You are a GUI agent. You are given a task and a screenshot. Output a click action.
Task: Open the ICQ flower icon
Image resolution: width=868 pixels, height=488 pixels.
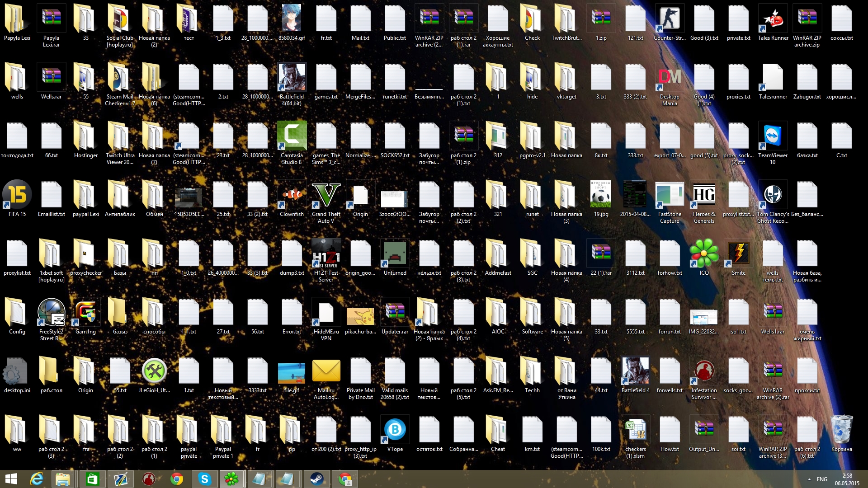[x=704, y=253]
